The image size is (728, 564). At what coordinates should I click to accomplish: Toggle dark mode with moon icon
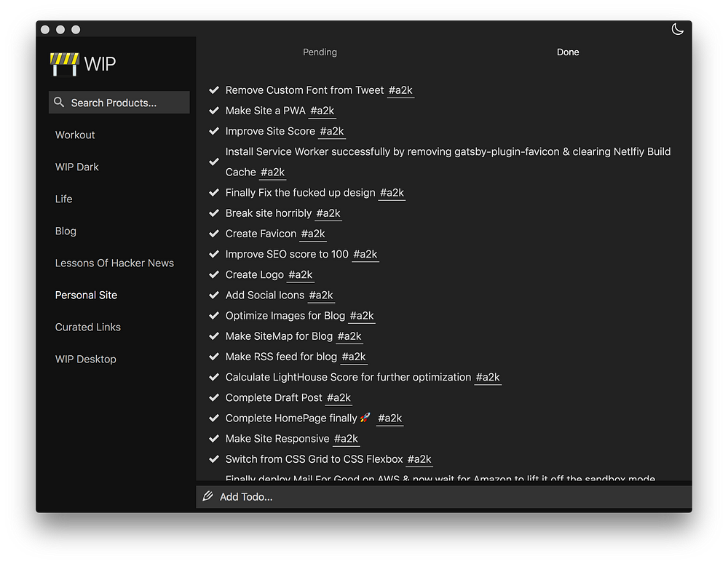pos(677,29)
